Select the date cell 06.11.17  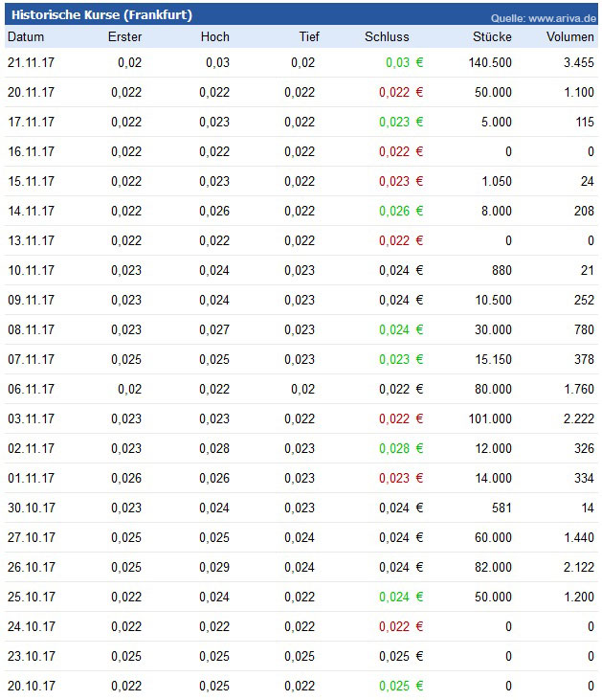coord(31,389)
